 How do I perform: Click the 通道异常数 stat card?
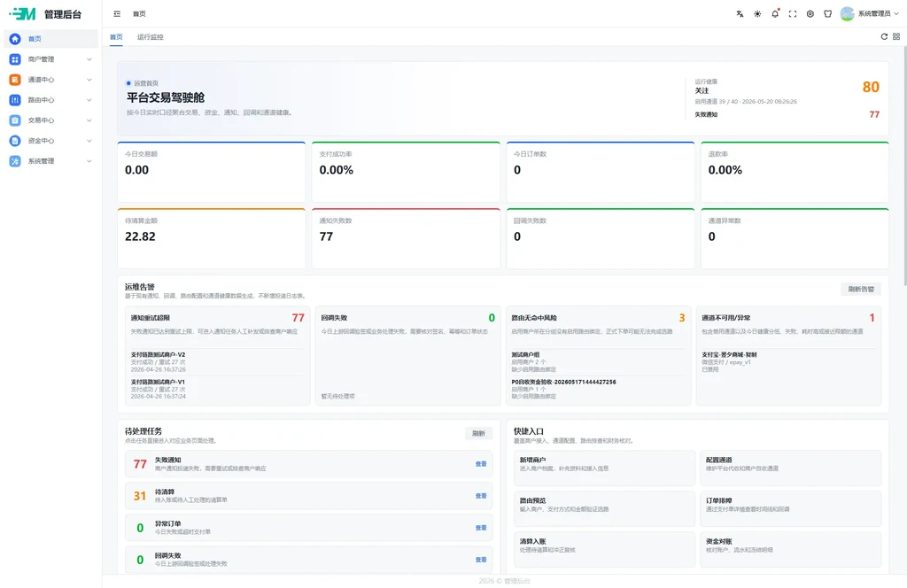pyautogui.click(x=795, y=238)
